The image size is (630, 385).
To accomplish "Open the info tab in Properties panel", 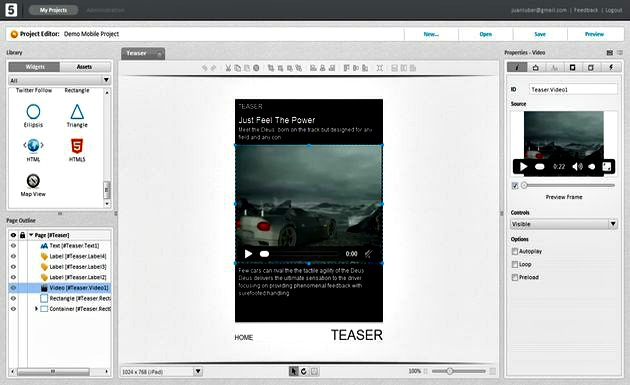I will pyautogui.click(x=517, y=68).
